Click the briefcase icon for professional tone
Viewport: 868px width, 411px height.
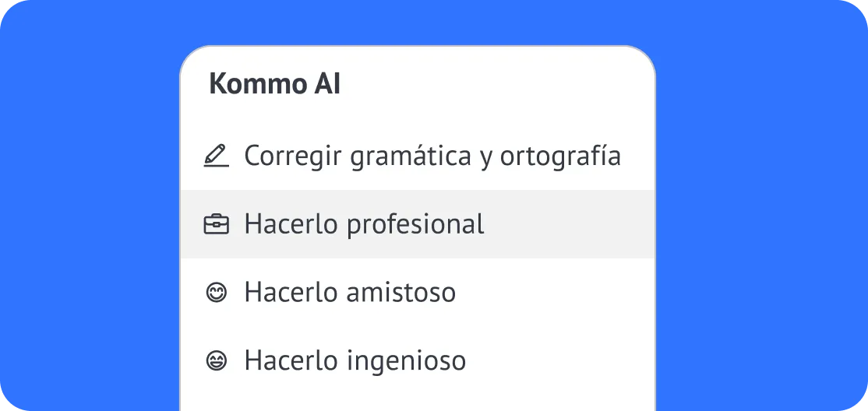pos(216,225)
